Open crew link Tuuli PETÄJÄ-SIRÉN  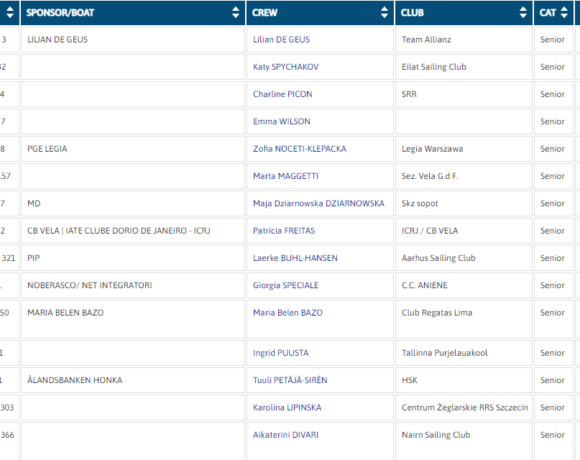click(x=290, y=380)
